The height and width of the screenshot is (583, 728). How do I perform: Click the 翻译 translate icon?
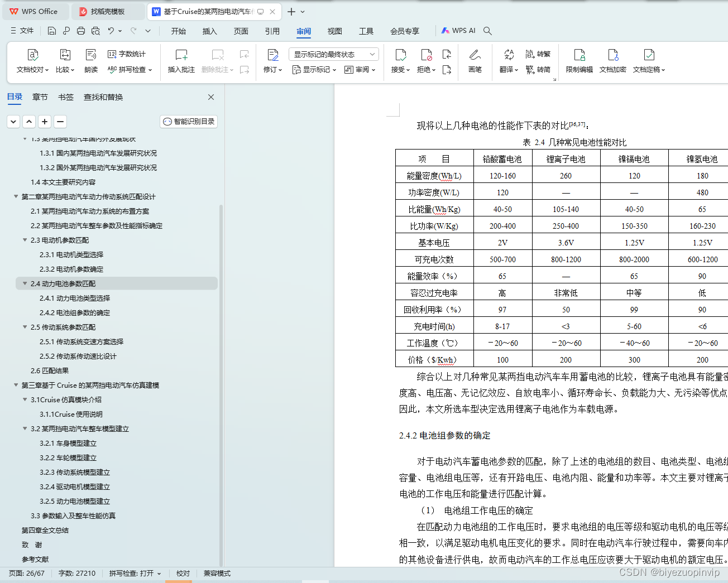[509, 55]
